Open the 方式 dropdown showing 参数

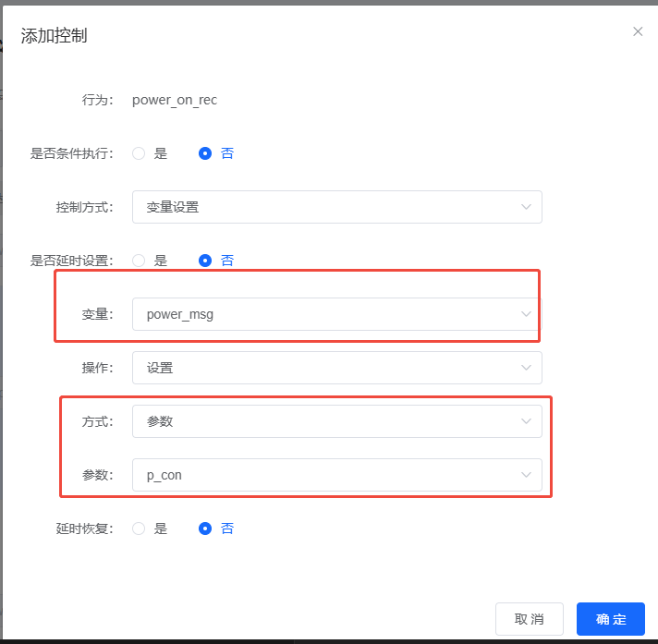(x=337, y=421)
